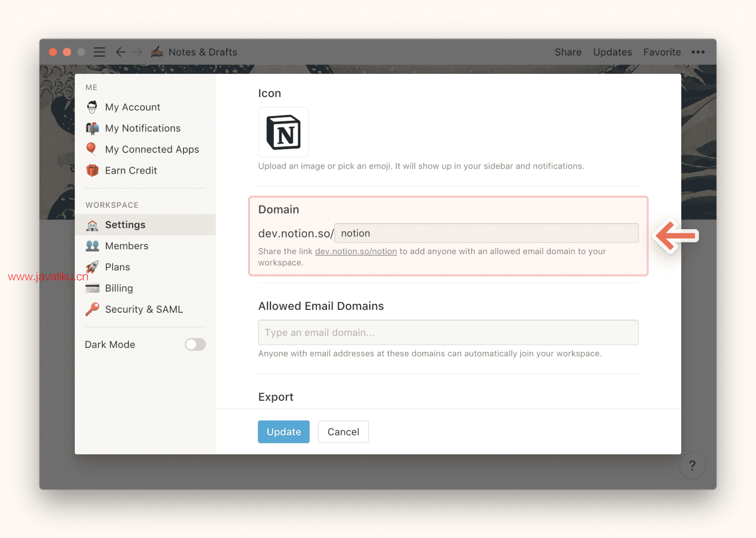Click the My Notifications mailbox icon

point(92,128)
